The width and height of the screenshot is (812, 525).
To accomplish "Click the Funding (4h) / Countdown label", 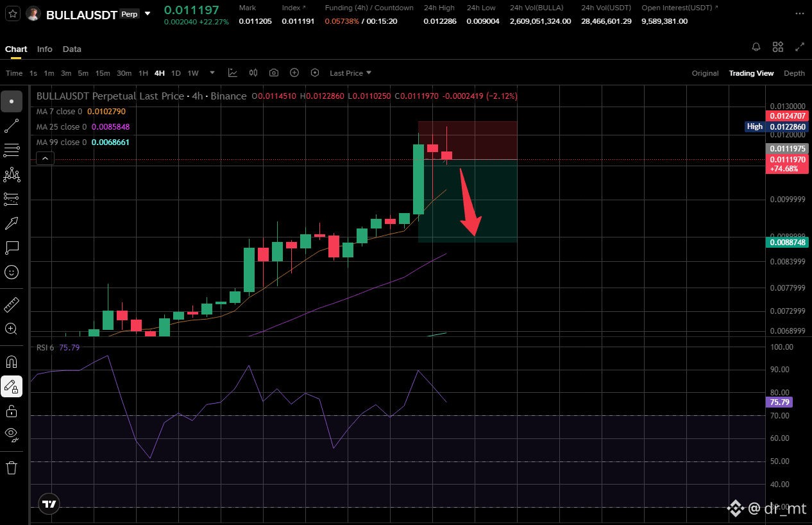I will point(369,8).
